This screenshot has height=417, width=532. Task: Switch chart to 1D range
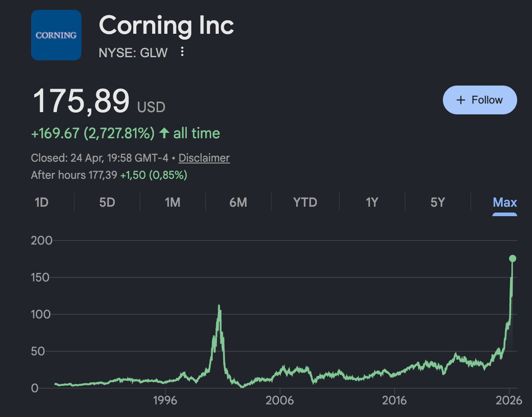click(41, 202)
